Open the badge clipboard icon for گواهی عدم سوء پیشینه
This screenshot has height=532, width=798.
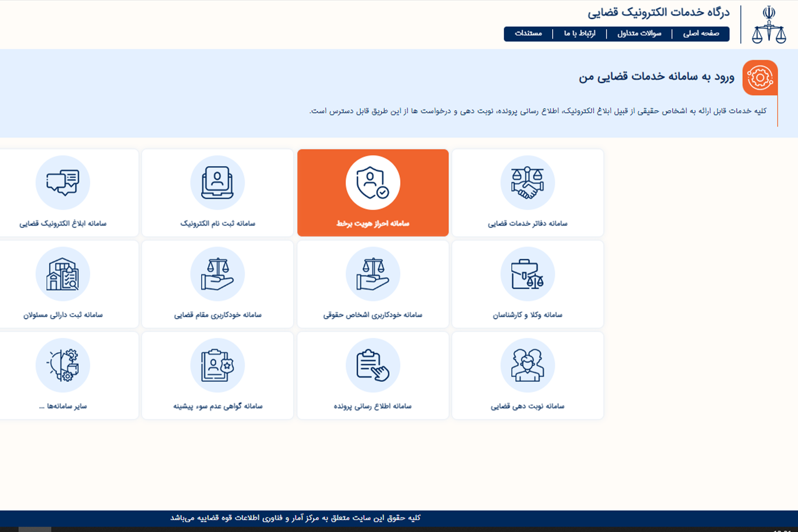217,365
